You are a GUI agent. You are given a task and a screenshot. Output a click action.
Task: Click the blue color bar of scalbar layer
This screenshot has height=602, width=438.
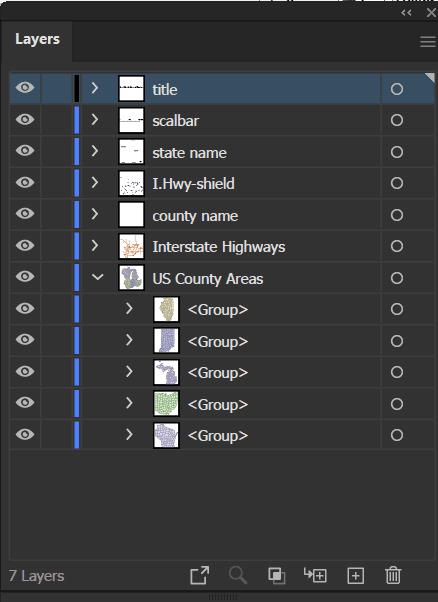pyautogui.click(x=77, y=120)
